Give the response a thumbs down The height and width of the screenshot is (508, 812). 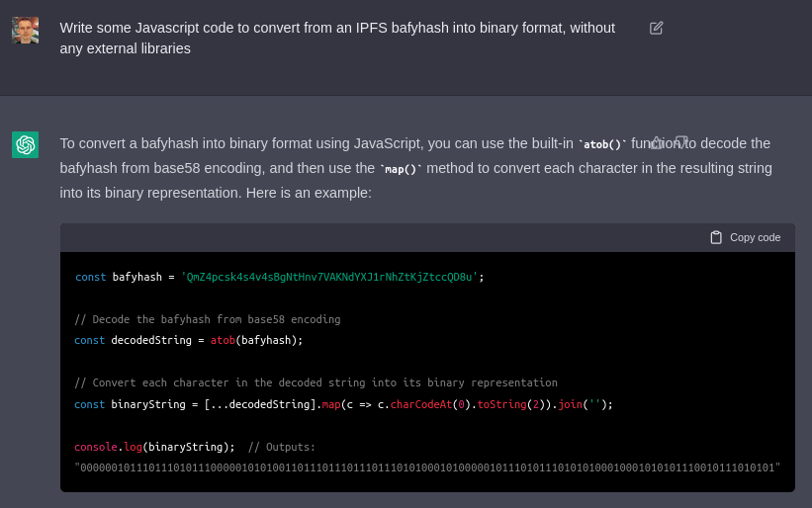coord(681,142)
